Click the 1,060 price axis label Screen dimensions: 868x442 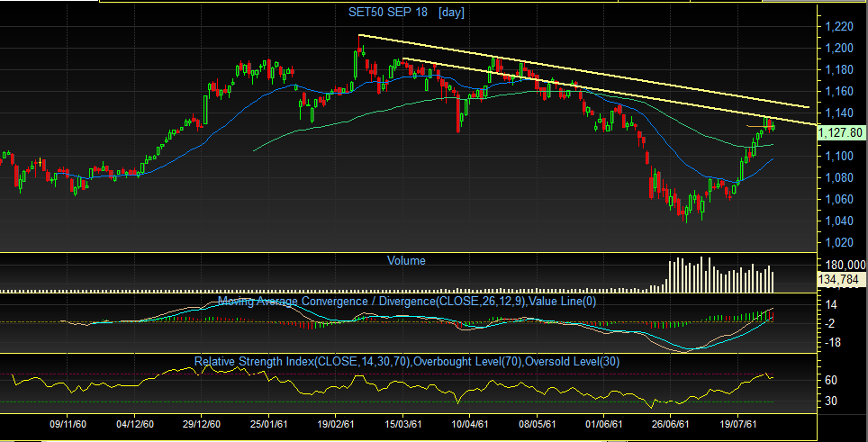coord(837,199)
